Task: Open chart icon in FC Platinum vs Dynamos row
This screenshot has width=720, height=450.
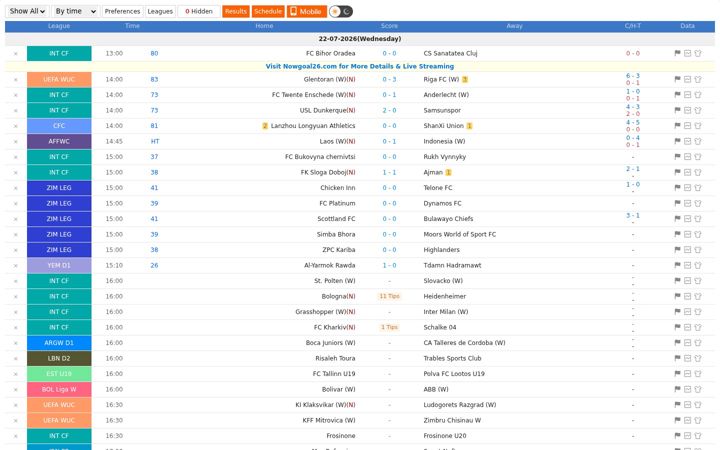Action: [687, 203]
